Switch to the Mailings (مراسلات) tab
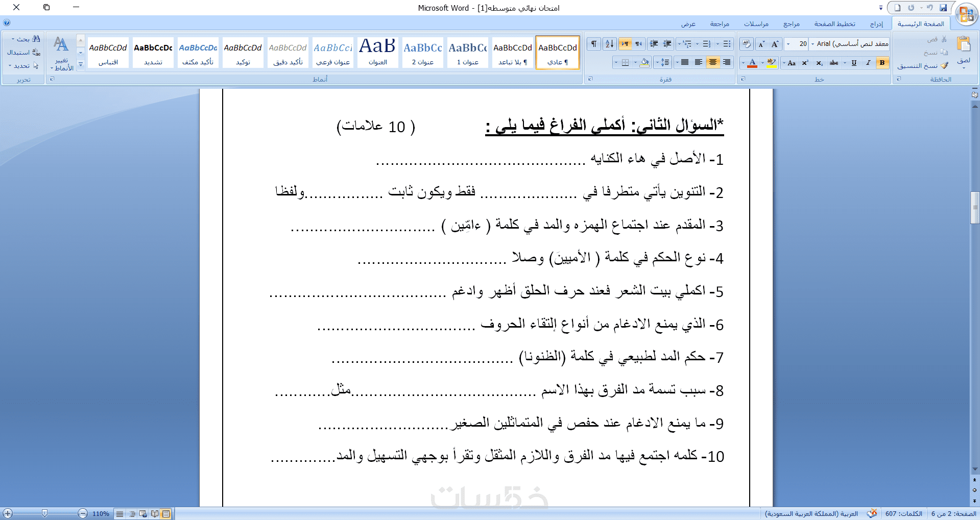 pyautogui.click(x=756, y=24)
